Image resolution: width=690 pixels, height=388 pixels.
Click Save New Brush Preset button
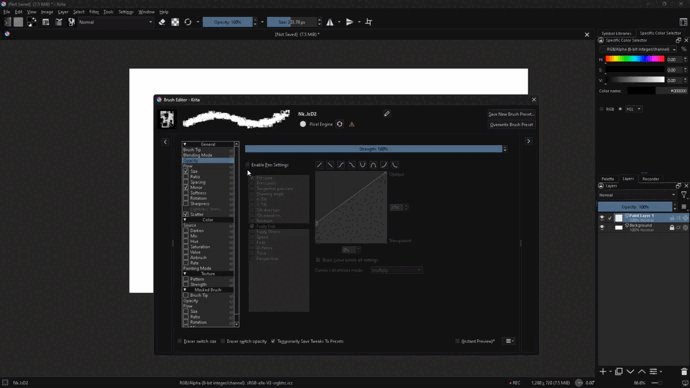point(511,114)
